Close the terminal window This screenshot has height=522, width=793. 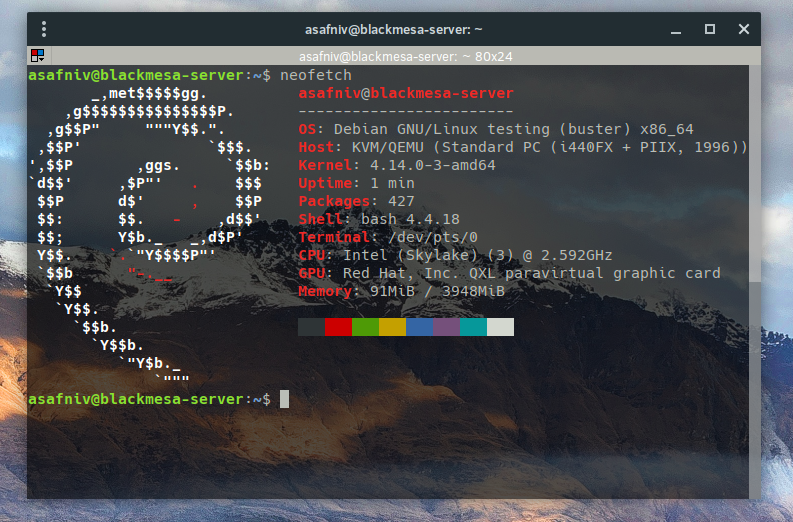(743, 29)
